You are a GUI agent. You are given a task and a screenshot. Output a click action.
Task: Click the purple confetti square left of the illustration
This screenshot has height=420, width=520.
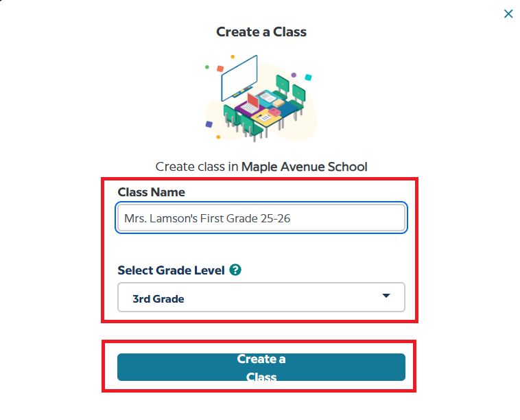209,124
